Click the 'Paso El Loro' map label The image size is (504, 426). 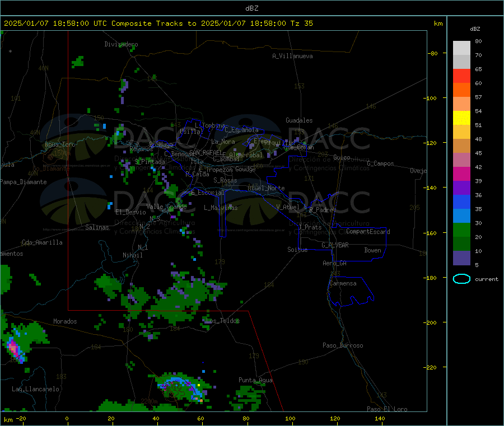(x=387, y=409)
